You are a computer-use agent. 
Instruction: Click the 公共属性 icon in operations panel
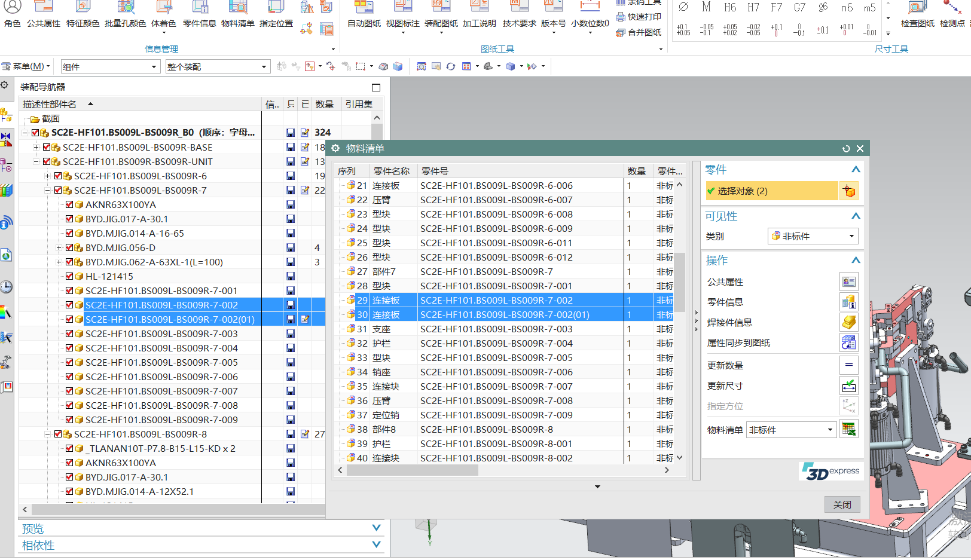[848, 281]
